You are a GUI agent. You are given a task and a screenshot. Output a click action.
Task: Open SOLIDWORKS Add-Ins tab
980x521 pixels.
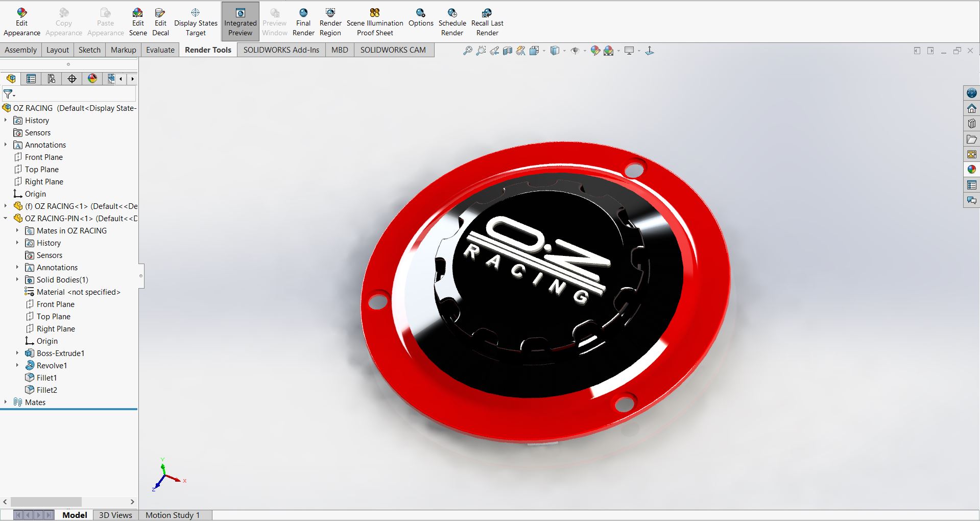tap(281, 50)
